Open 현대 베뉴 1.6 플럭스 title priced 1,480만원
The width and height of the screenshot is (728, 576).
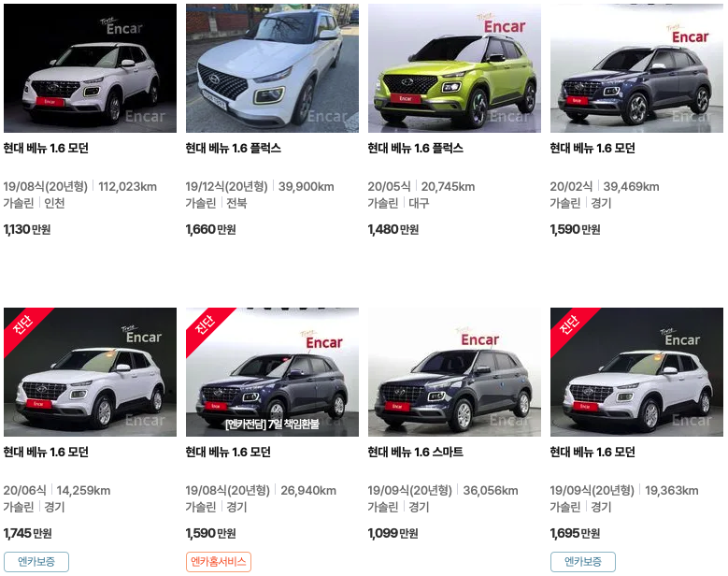point(415,148)
